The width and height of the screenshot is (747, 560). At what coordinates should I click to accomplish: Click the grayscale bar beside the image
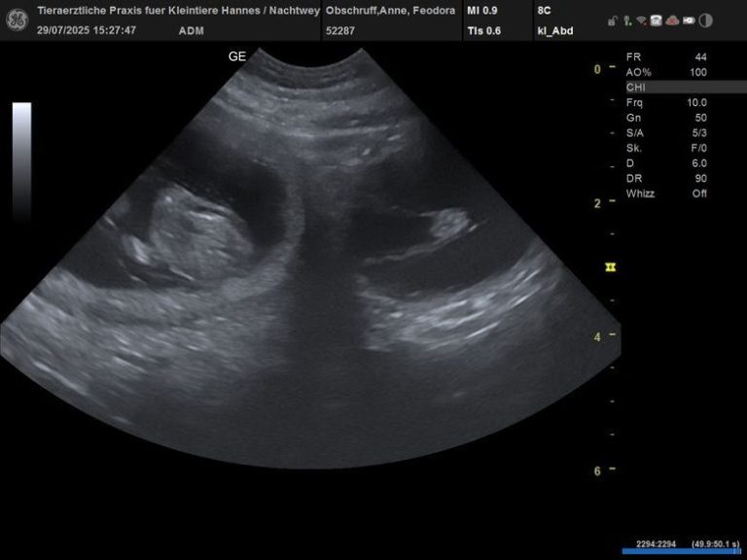coord(21,161)
